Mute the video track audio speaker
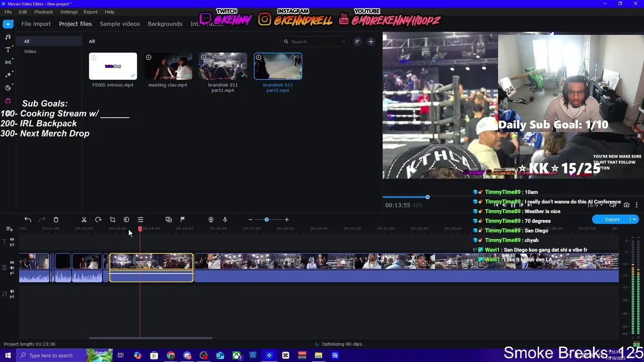Image resolution: width=644 pixels, height=362 pixels. click(x=12, y=268)
